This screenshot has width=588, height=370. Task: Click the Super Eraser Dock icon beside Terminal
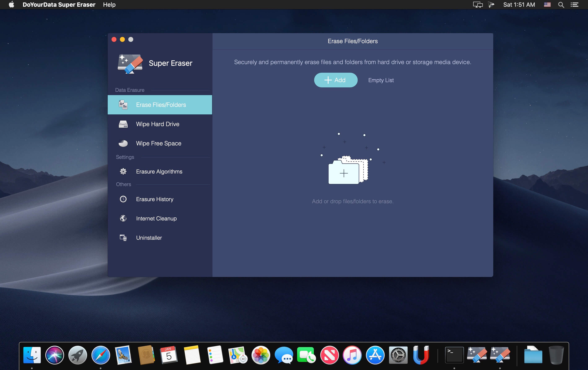477,355
